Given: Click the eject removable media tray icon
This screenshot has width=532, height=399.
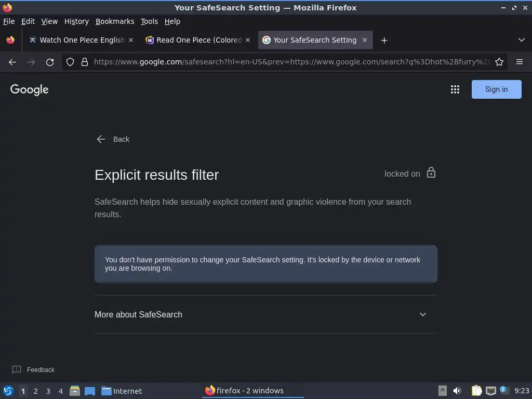Looking at the screenshot, I should point(443,391).
